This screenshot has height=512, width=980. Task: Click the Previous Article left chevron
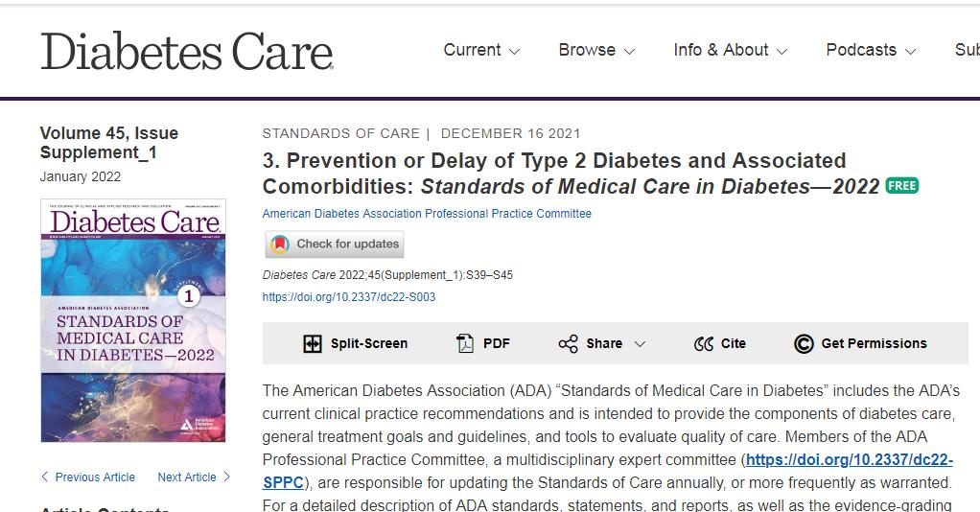click(x=45, y=477)
